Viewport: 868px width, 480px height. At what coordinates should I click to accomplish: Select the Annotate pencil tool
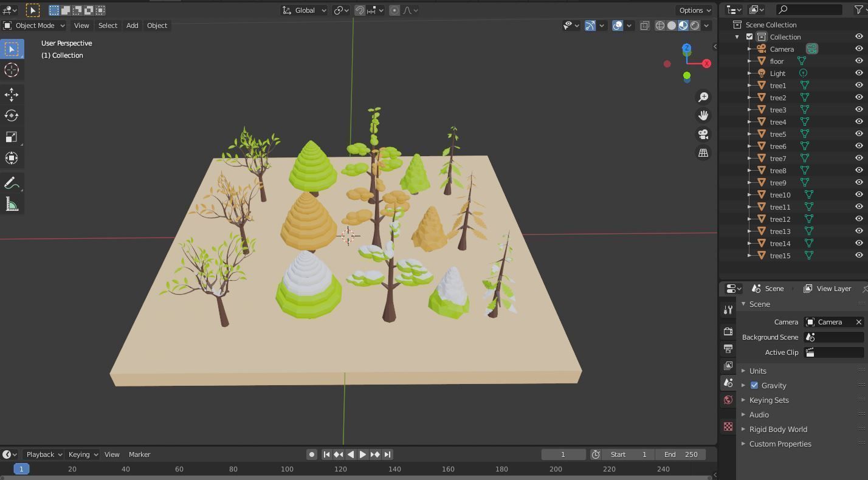12,183
